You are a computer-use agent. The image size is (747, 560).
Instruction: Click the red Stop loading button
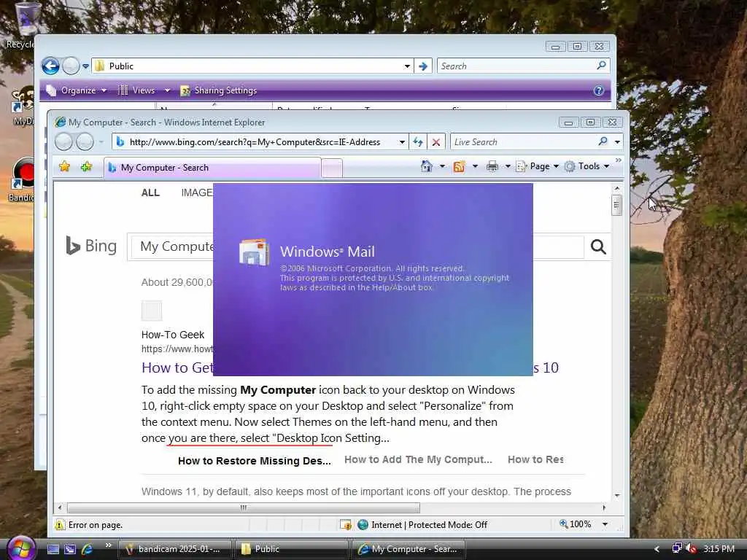tap(436, 142)
